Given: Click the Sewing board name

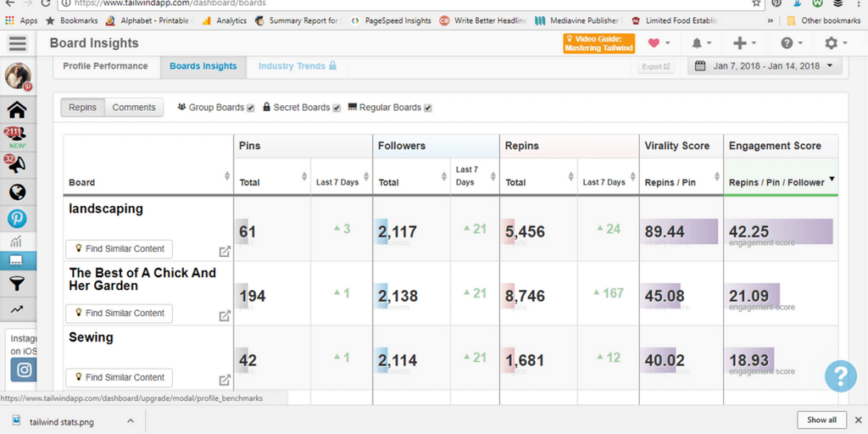Looking at the screenshot, I should tap(91, 337).
